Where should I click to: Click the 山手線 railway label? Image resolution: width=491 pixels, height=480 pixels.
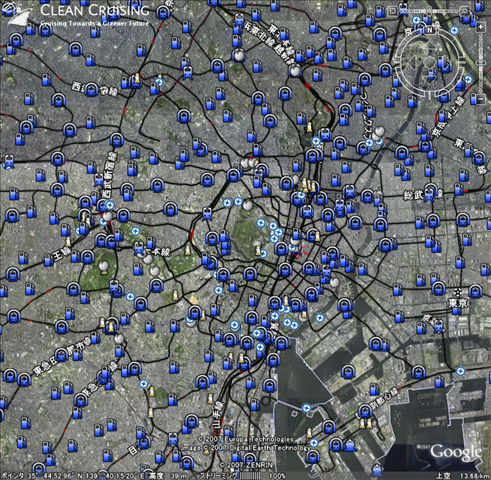click(x=217, y=415)
